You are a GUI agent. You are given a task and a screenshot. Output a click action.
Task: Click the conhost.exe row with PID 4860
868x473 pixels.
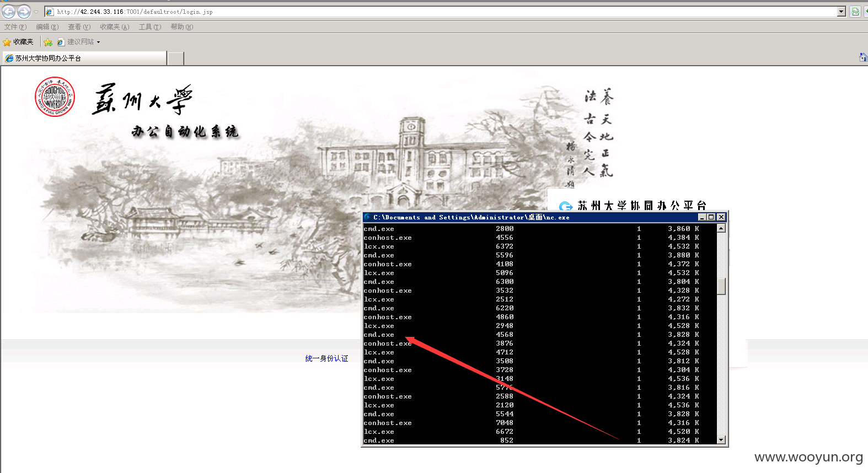(532, 317)
